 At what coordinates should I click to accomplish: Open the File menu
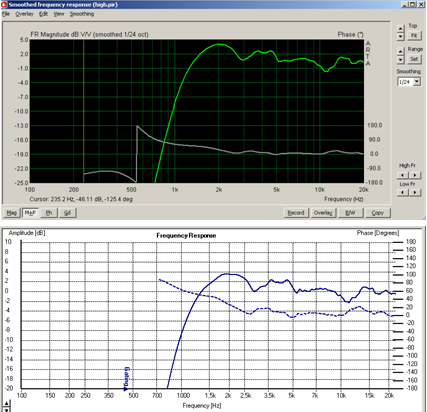[x=6, y=14]
